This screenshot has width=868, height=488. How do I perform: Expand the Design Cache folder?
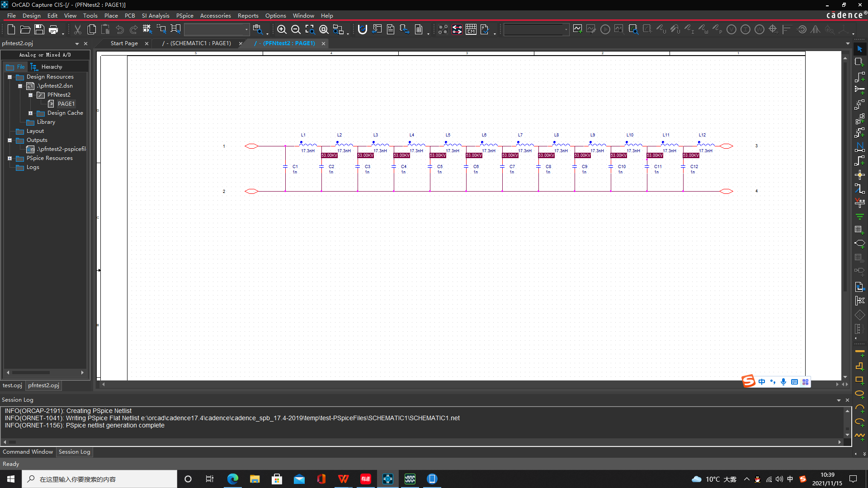31,113
